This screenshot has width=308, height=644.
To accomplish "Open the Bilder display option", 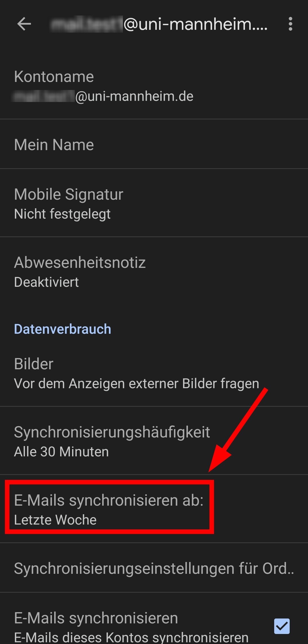I will click(x=154, y=373).
